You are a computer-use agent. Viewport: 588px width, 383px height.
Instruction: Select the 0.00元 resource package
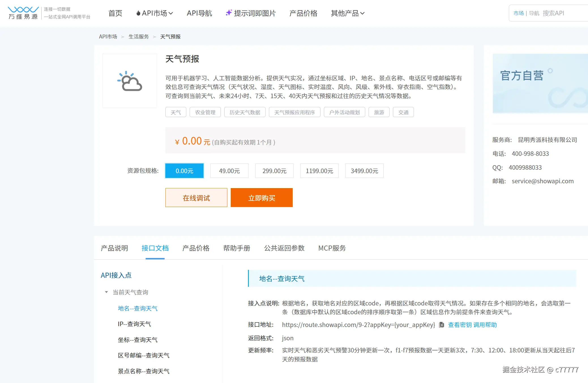tap(184, 171)
